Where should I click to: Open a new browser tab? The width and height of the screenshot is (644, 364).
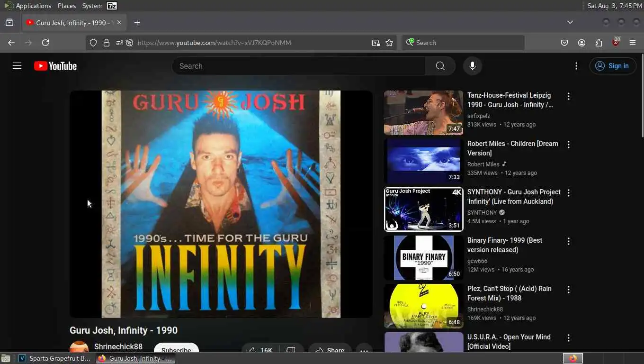click(x=137, y=22)
